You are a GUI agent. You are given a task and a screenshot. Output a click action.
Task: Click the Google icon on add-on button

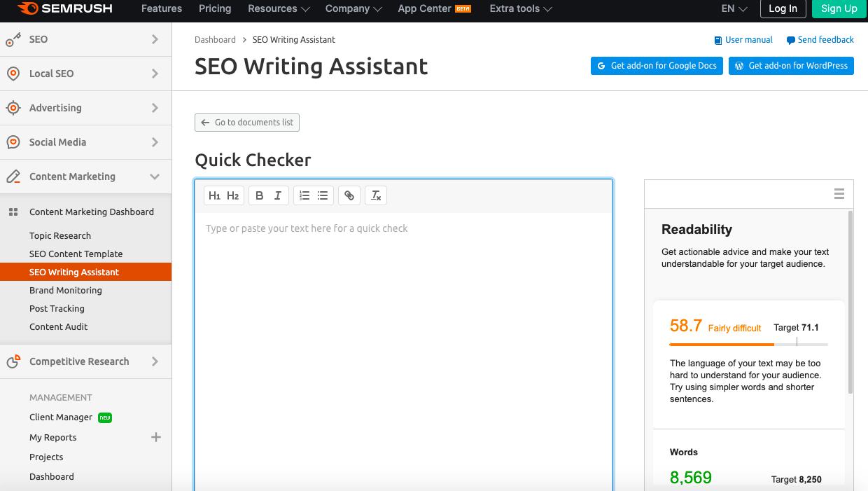(x=601, y=66)
